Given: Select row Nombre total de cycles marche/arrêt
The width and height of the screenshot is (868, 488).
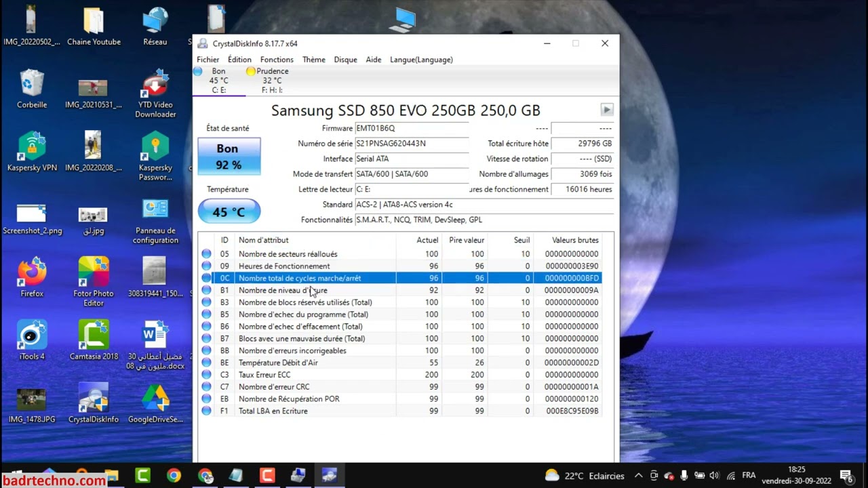Looking at the screenshot, I should [x=400, y=278].
